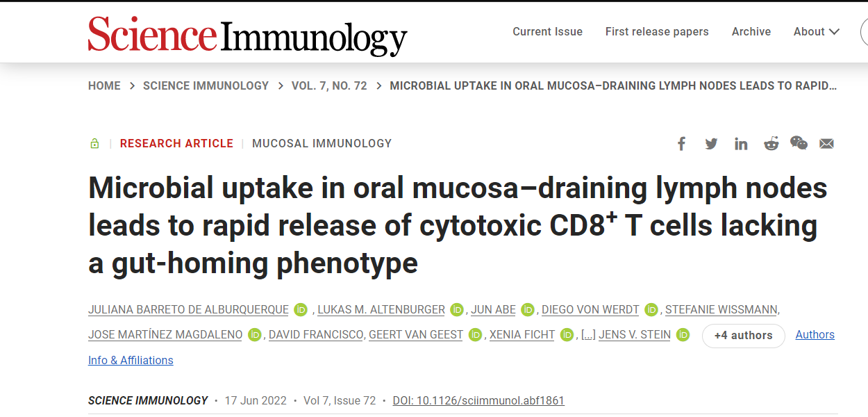868x417 pixels.
Task: Share the article via WeChat icon
Action: [x=799, y=143]
